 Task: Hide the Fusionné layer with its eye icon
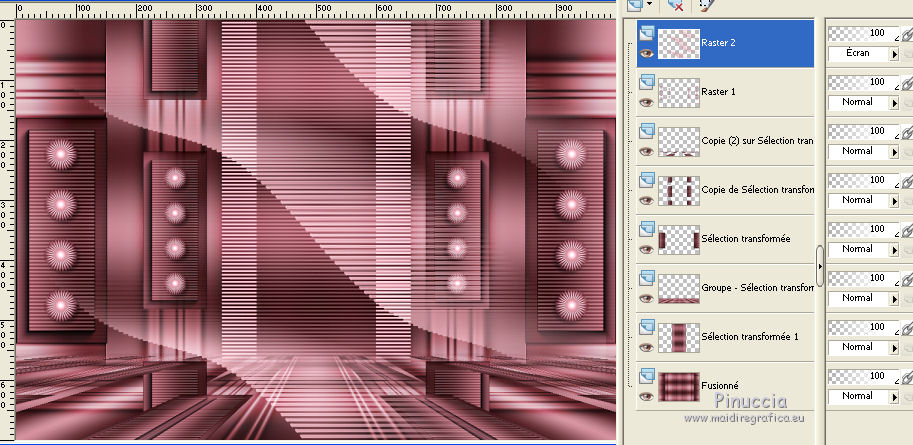tap(646, 396)
